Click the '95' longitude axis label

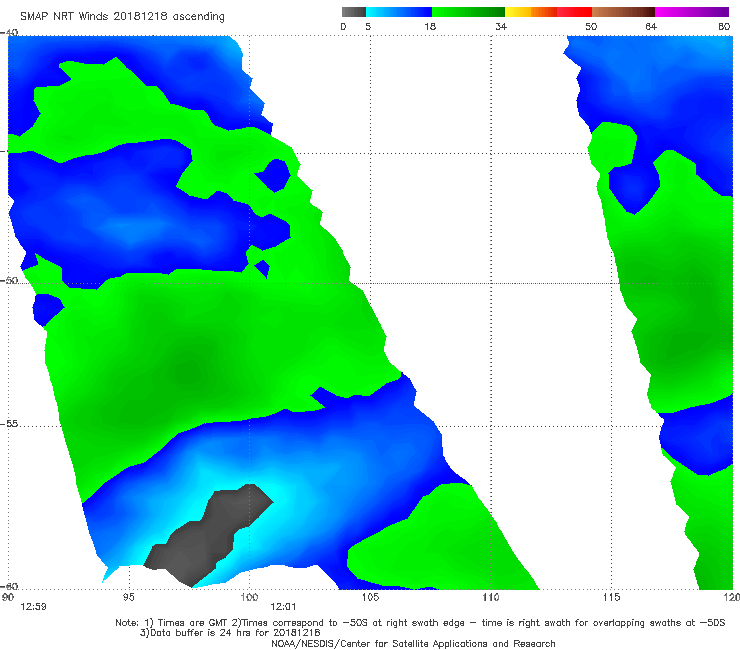click(128, 597)
